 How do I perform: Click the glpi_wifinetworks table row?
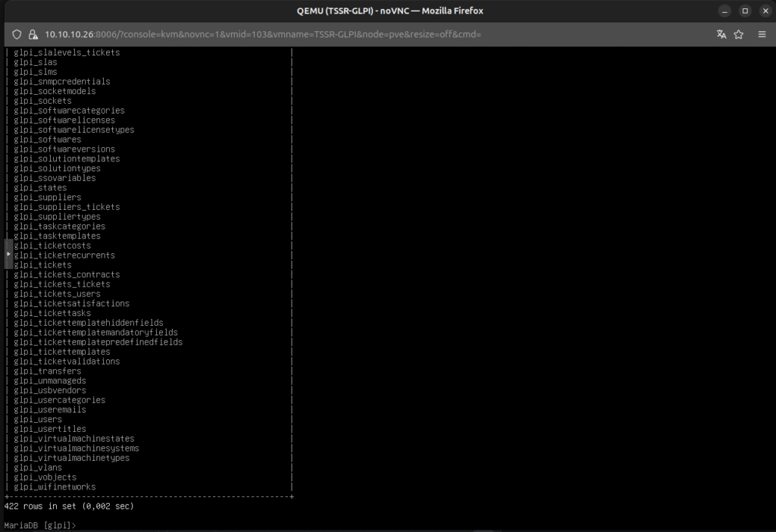(55, 487)
